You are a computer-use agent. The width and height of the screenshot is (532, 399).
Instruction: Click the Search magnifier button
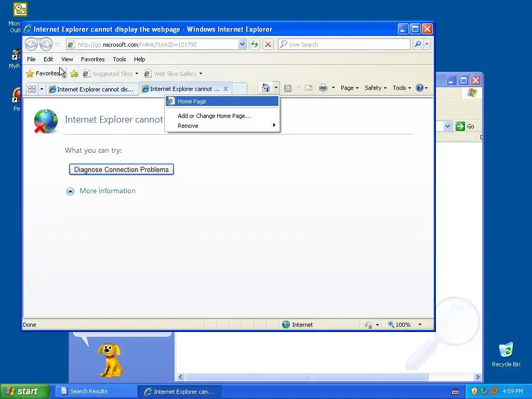click(418, 44)
